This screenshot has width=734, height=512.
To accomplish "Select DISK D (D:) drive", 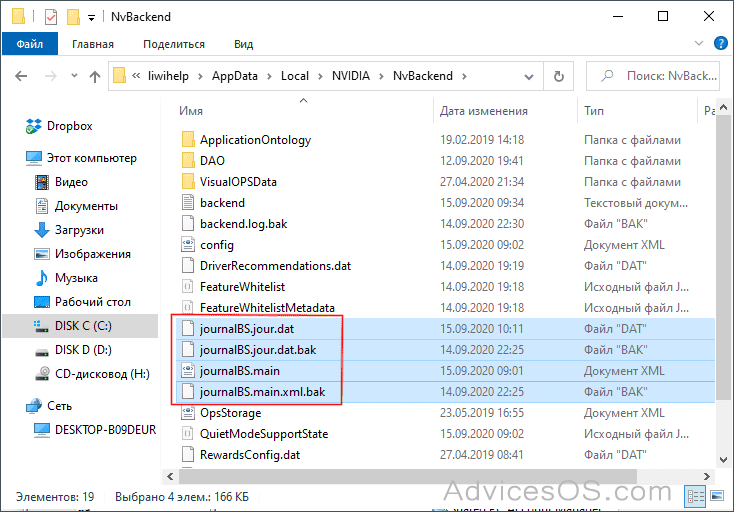I will [x=74, y=350].
